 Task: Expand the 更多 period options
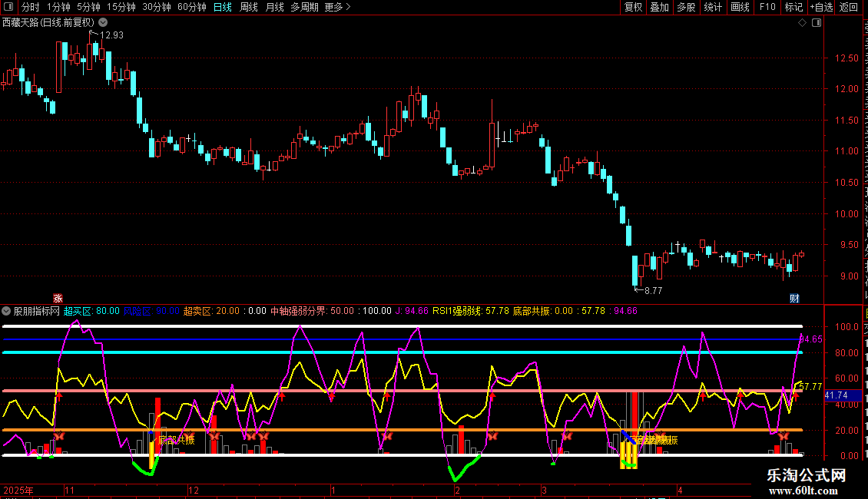(337, 7)
